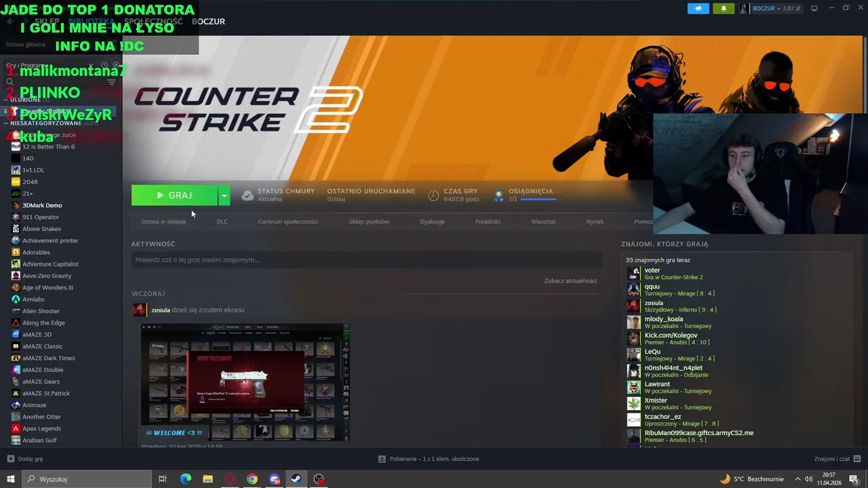This screenshot has height=488, width=868.
Task: Select Along the Edge entry
Action: click(43, 323)
